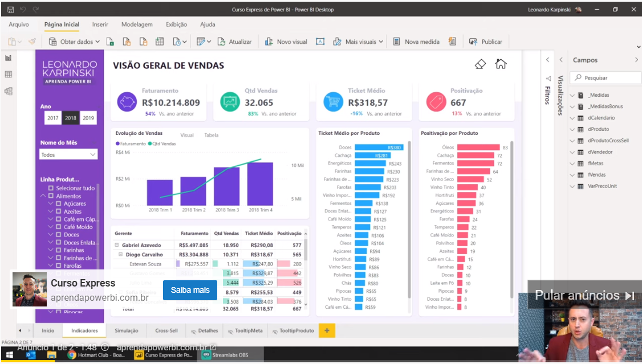This screenshot has width=642, height=364.
Task: Switch Evolução de Vendas to Tabela
Action: (212, 135)
